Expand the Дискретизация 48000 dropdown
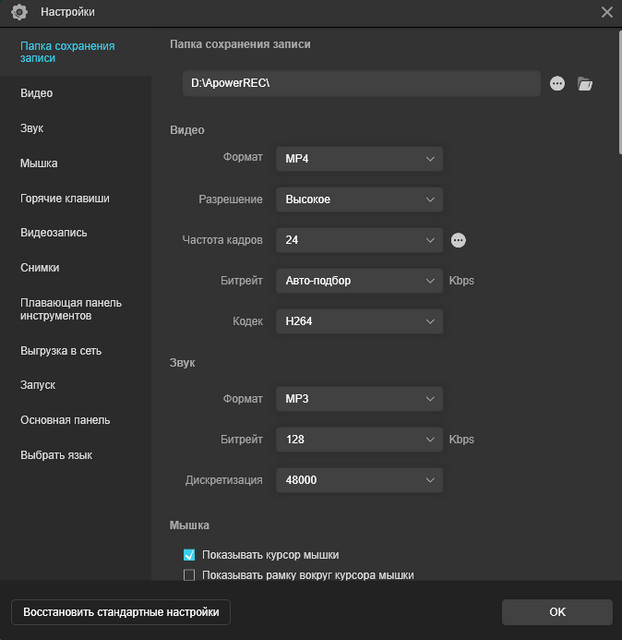The width and height of the screenshot is (622, 640). (359, 480)
